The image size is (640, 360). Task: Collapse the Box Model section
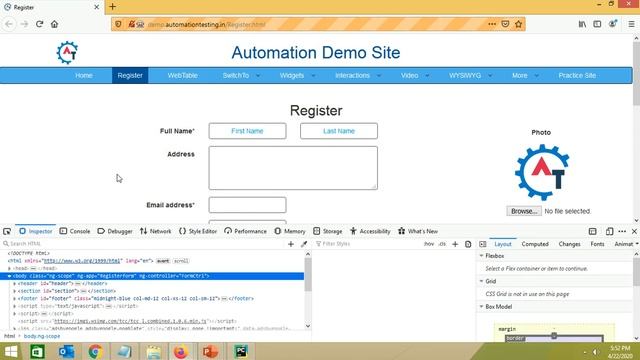click(x=481, y=307)
